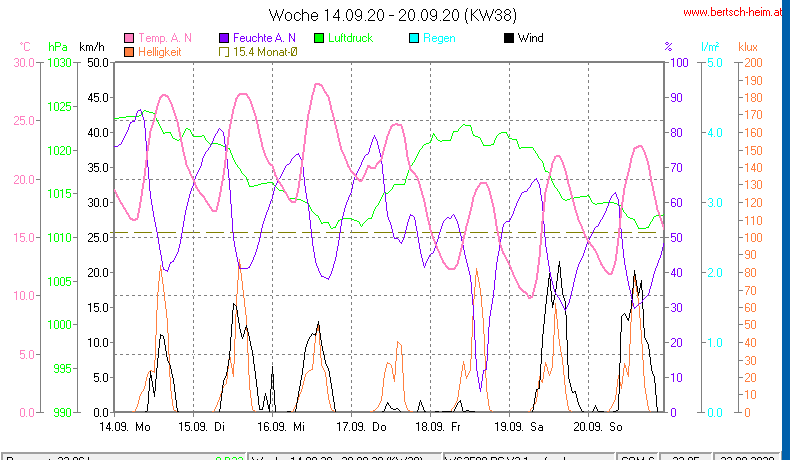Click the '30.0' temperature axis value
Screen dimensions: 790x460
[x=24, y=63]
